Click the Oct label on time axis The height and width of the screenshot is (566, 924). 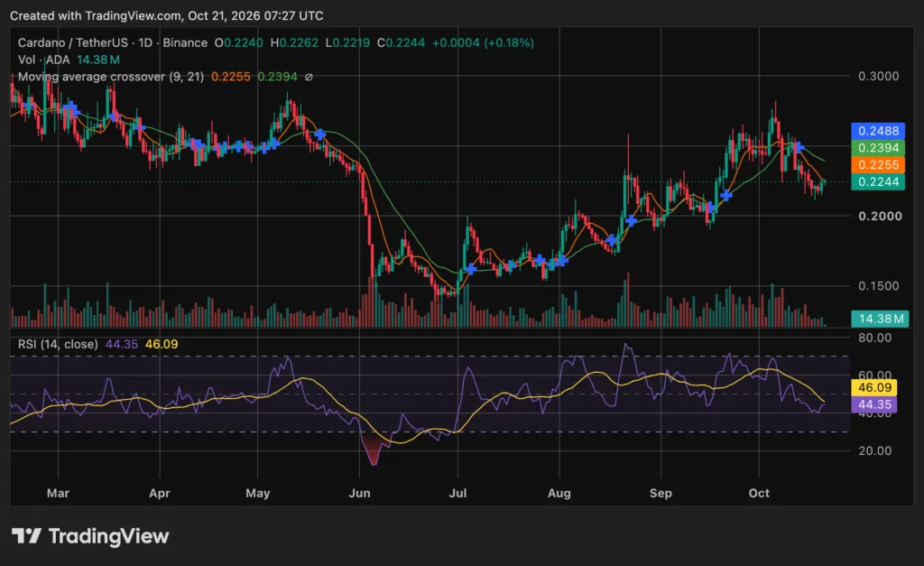(759, 493)
